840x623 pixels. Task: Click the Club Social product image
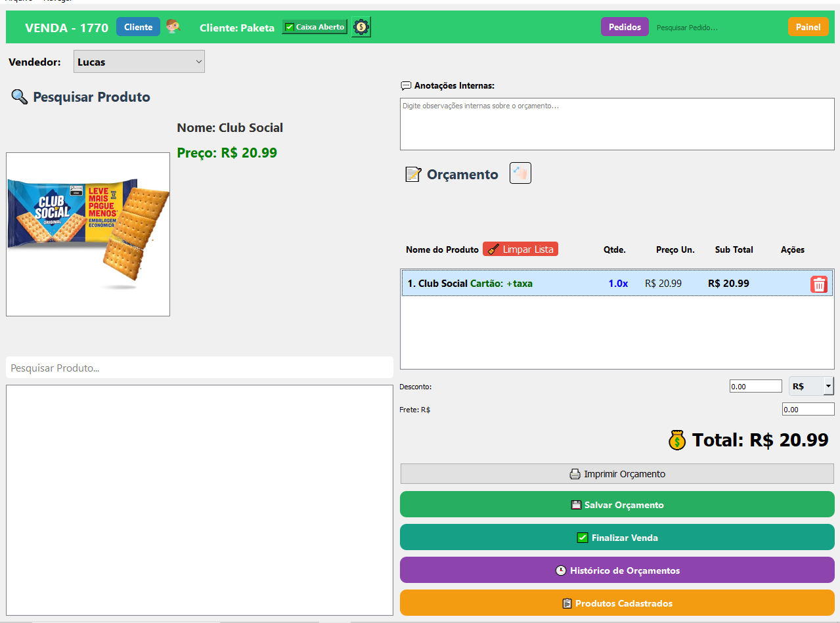click(88, 234)
